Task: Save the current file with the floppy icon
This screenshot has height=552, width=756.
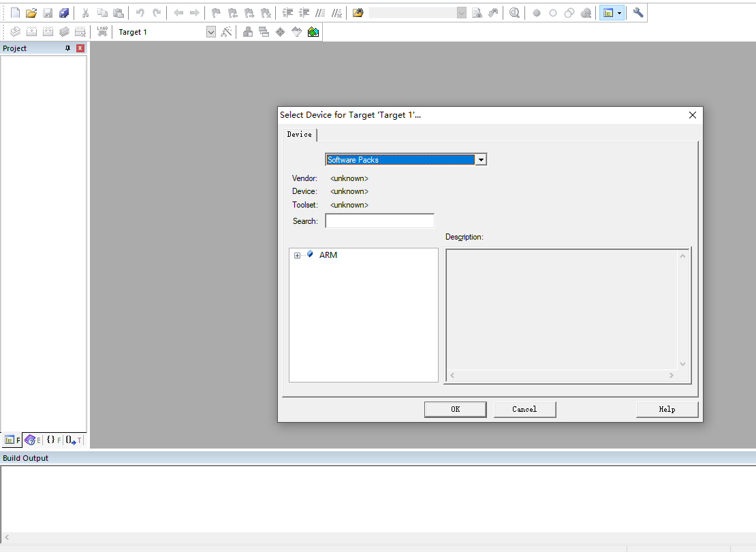Action: (48, 13)
